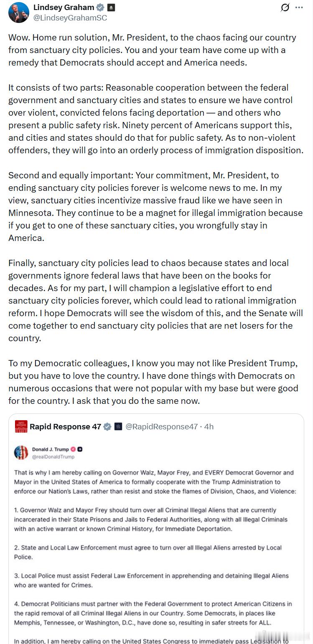Screen dimensions: 313x644
Task: Click the @RapidResponse47 handle
Action: tap(161, 426)
